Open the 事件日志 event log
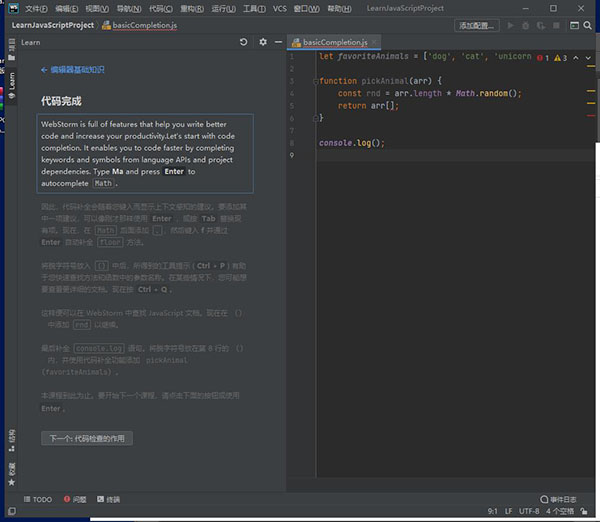Image resolution: width=600 pixels, height=522 pixels. click(558, 499)
